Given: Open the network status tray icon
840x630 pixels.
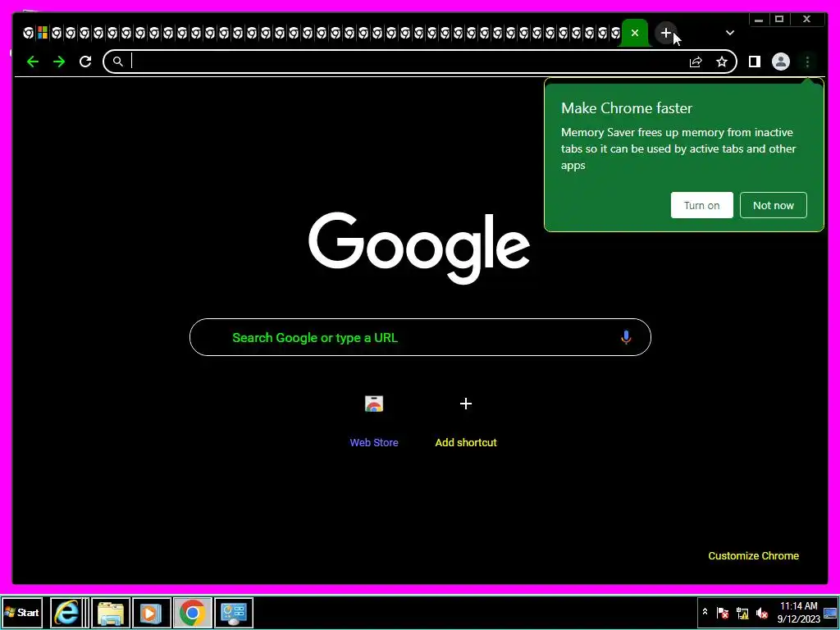Looking at the screenshot, I should click(x=742, y=612).
